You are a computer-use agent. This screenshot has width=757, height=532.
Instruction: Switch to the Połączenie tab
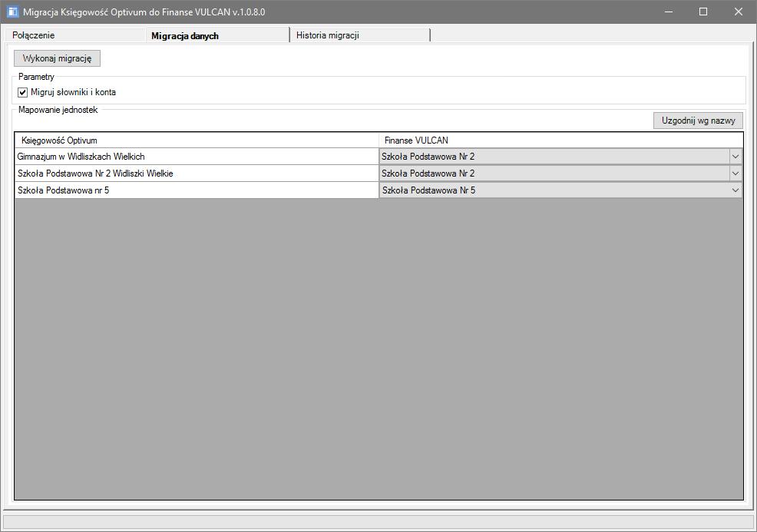click(x=75, y=35)
